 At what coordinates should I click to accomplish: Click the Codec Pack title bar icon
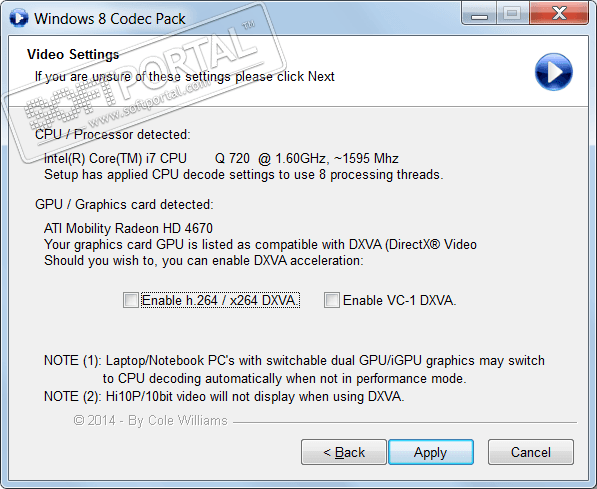[x=19, y=18]
